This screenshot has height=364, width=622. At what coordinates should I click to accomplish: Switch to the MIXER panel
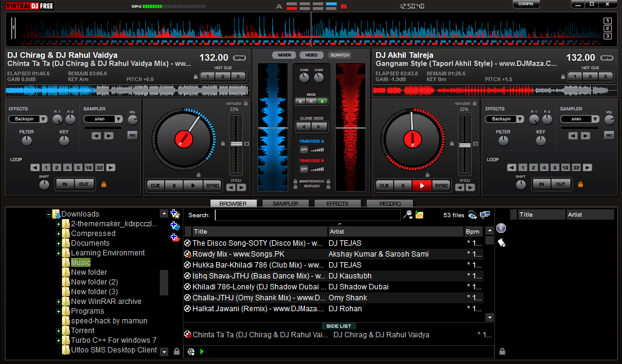284,55
